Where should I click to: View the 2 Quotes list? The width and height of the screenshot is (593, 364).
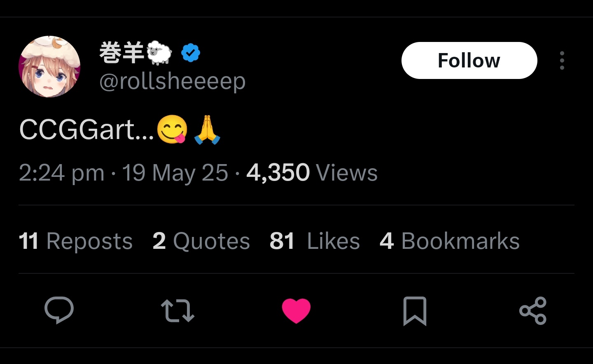[x=201, y=241]
